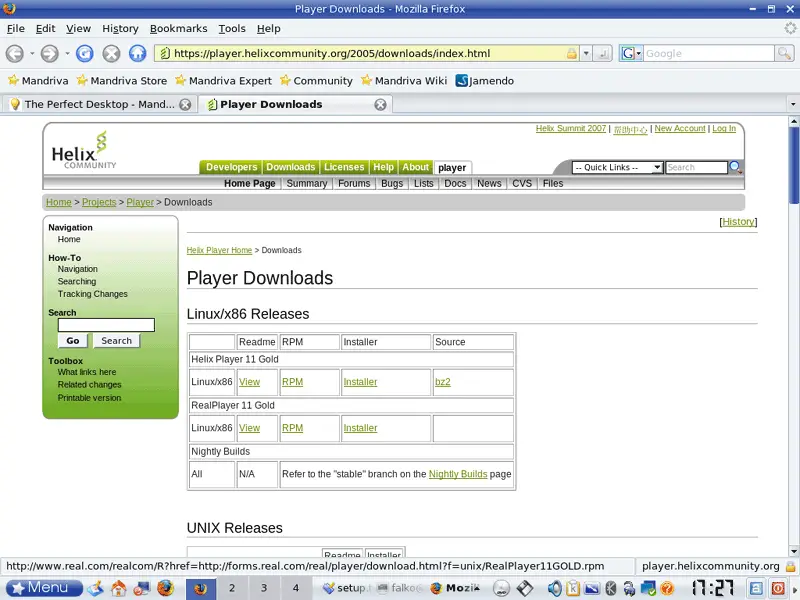Click status bar padlock icon
Viewport: 800px width, 600px height.
[790, 566]
